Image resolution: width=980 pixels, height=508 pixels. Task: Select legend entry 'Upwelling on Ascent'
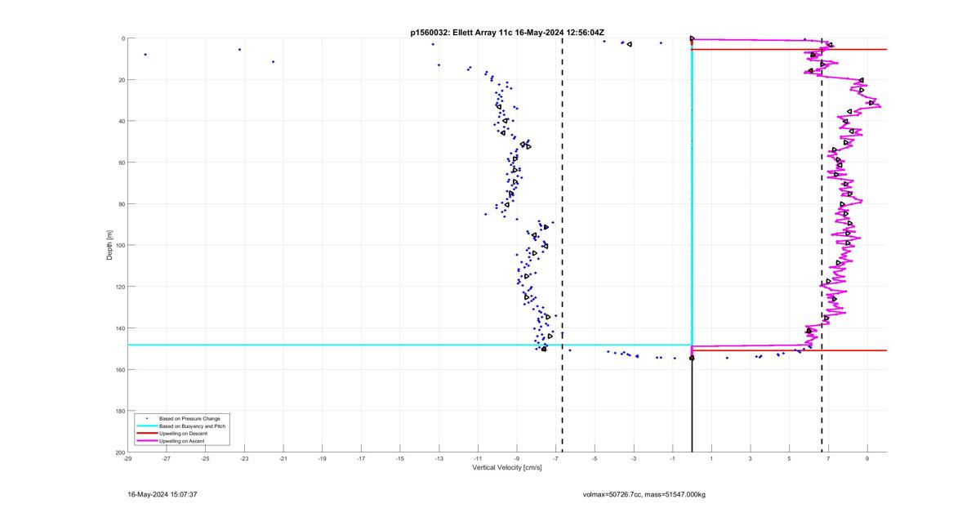182,440
